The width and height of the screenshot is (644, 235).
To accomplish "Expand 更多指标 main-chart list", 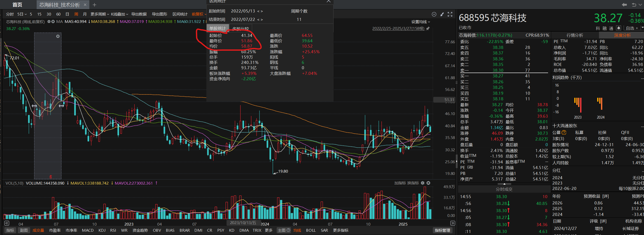I will pyautogui.click(x=341, y=230).
